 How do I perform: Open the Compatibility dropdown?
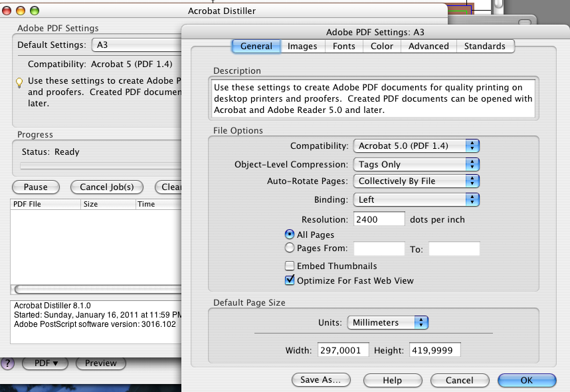[417, 146]
